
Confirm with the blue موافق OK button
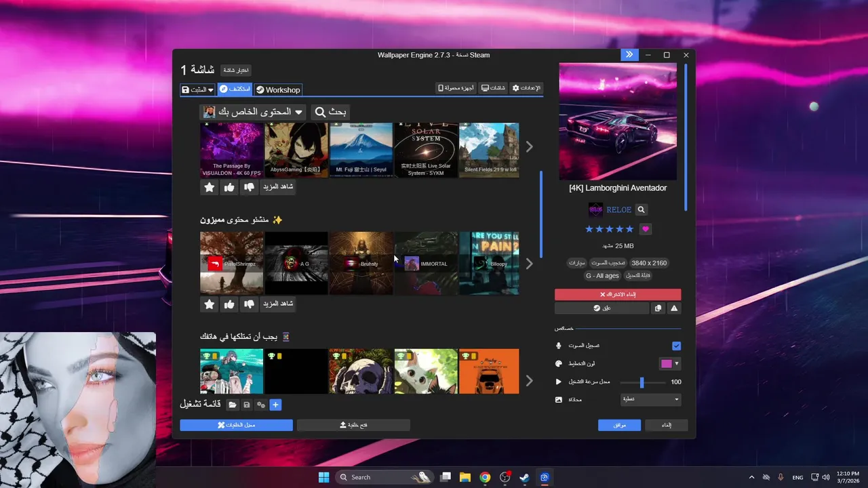[619, 425]
